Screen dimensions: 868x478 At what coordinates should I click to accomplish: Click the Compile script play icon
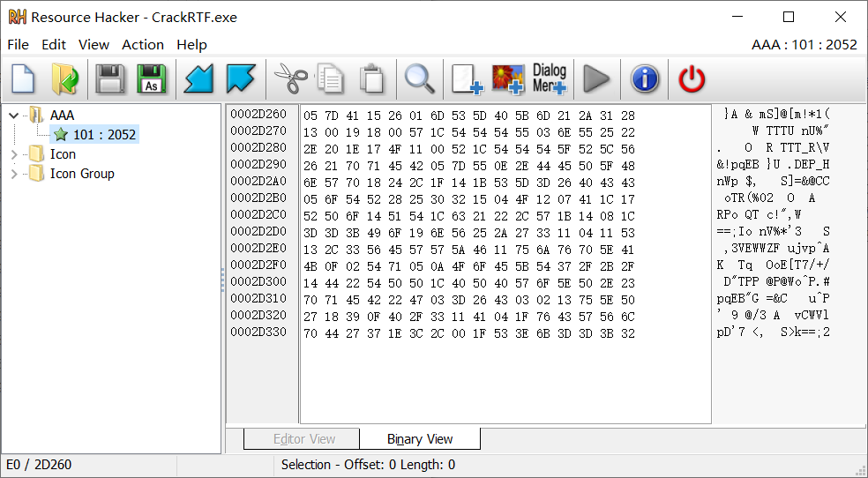[x=596, y=78]
